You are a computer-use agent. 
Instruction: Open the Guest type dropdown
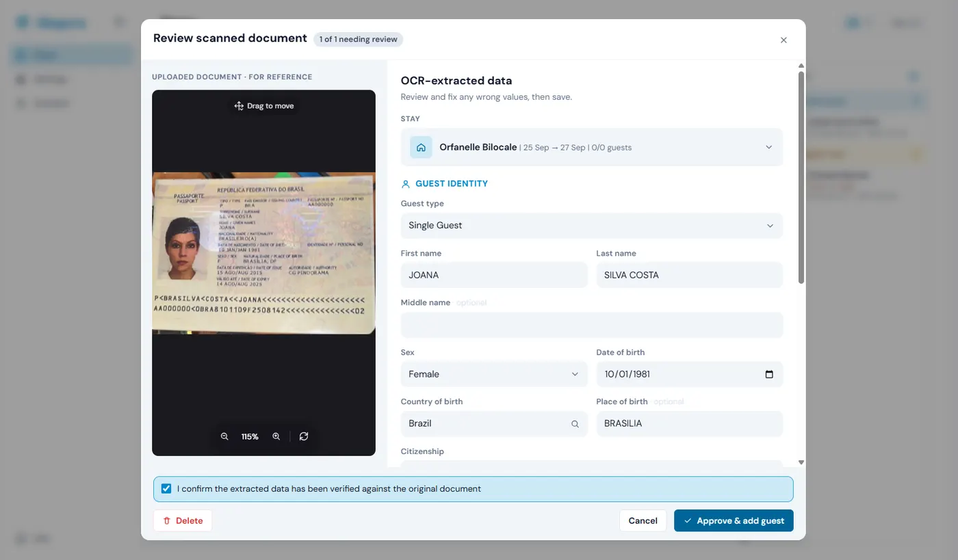[592, 226]
